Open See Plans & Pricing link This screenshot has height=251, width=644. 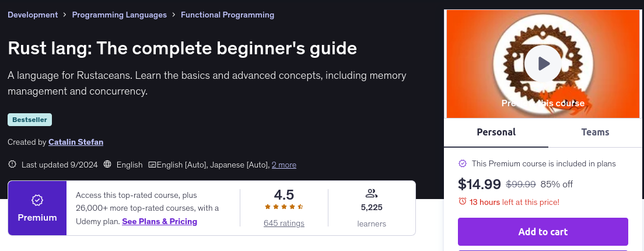pyautogui.click(x=159, y=221)
